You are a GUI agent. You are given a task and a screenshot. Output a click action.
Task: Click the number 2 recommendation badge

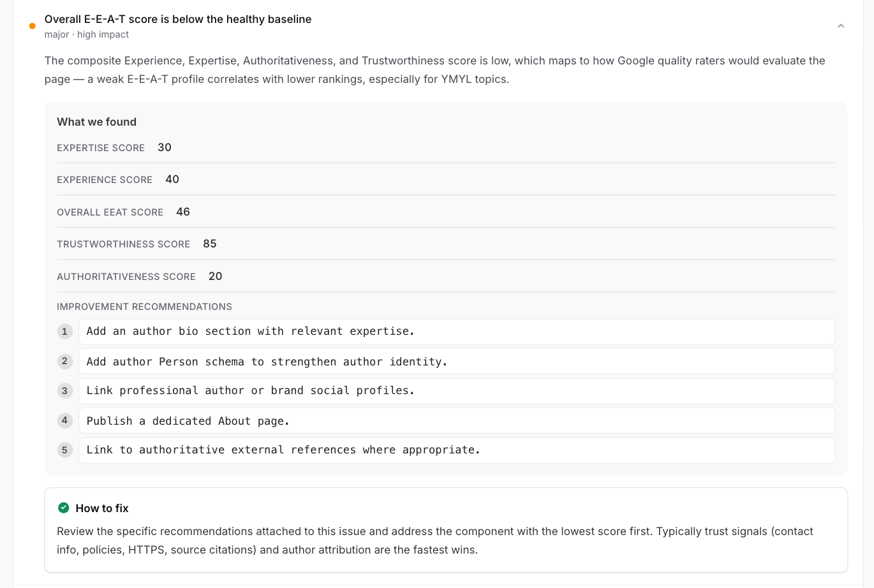point(64,361)
